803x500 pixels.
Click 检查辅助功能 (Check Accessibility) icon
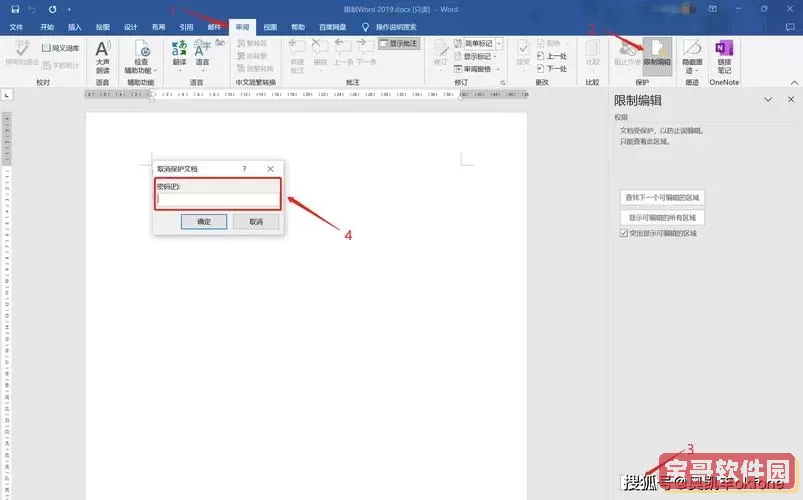141,50
